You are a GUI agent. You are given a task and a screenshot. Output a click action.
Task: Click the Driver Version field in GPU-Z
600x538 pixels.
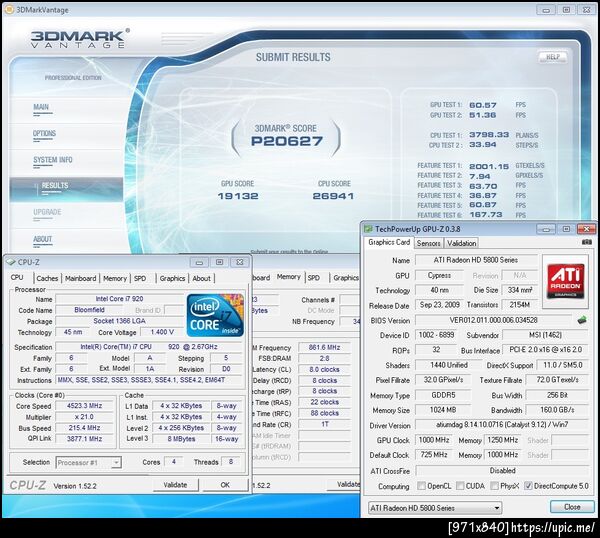(x=502, y=425)
